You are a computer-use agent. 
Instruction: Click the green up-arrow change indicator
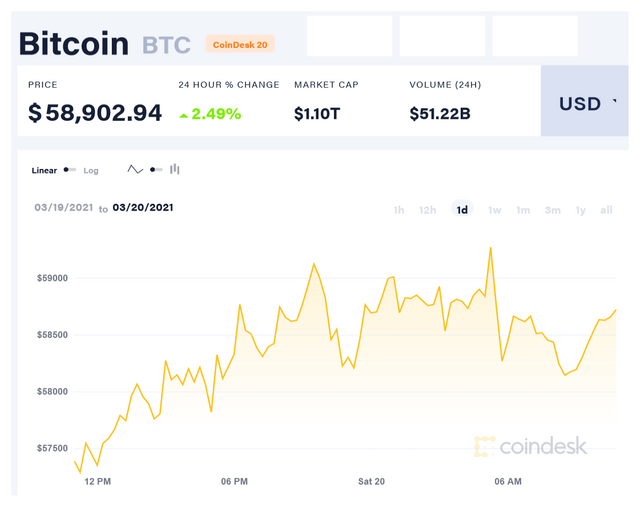(184, 116)
